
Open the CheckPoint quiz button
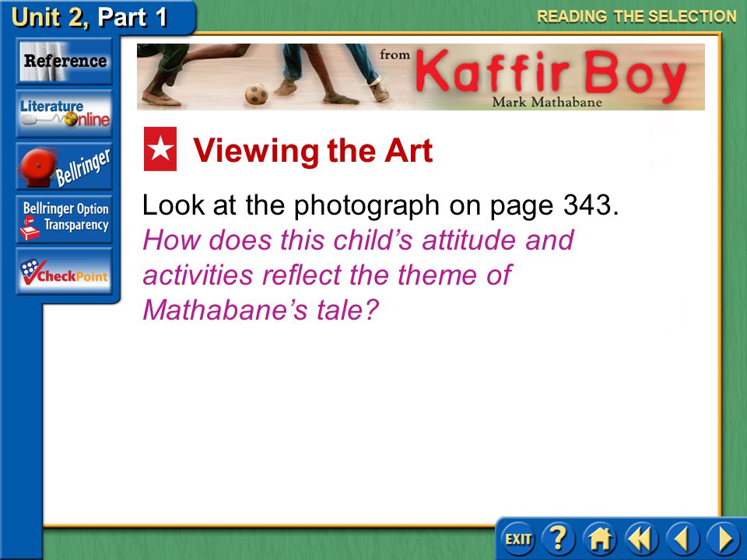[x=65, y=271]
